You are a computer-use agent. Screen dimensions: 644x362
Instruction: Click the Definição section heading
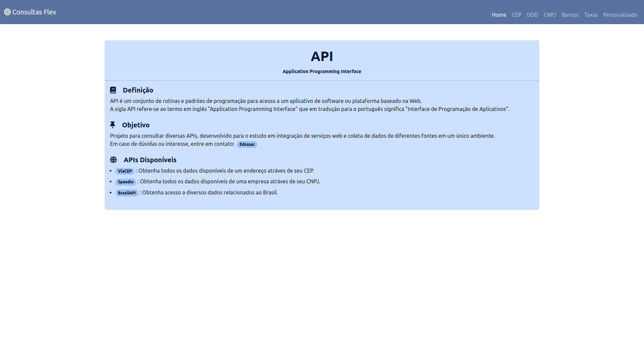point(138,90)
